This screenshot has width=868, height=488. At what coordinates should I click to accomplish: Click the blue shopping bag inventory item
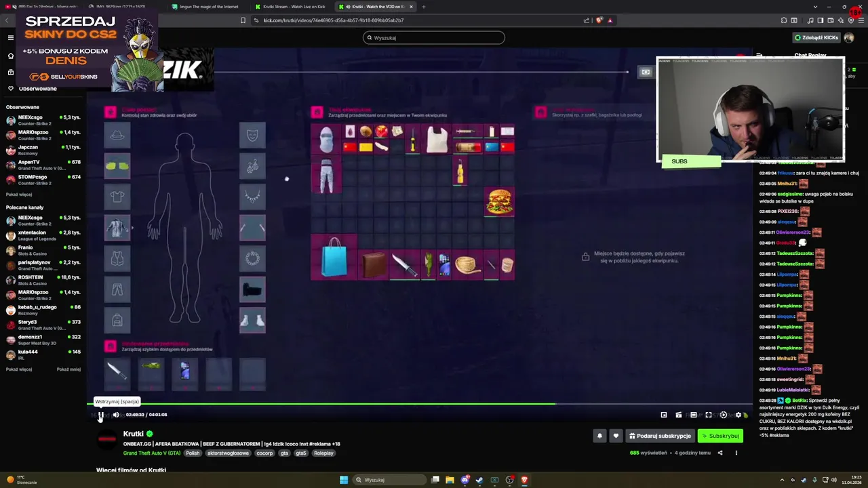coord(334,258)
